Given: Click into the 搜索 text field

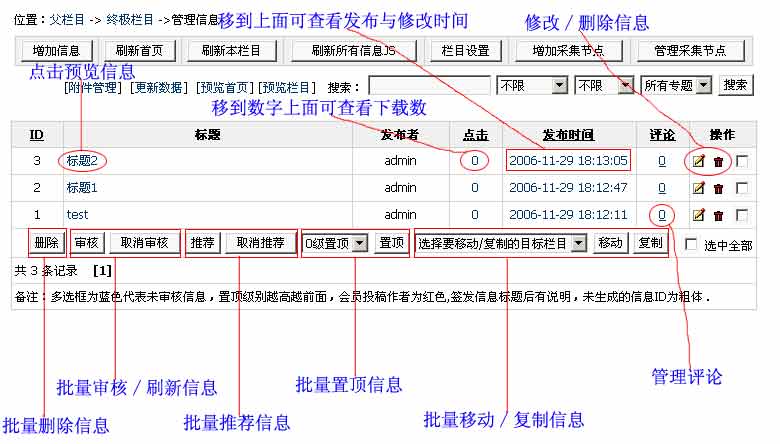Looking at the screenshot, I should (x=429, y=86).
